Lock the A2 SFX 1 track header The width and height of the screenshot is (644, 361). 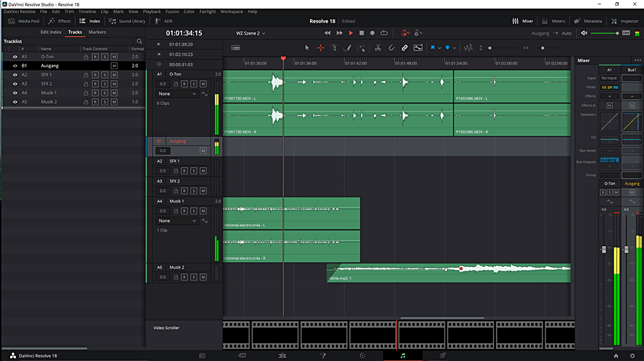point(176,171)
